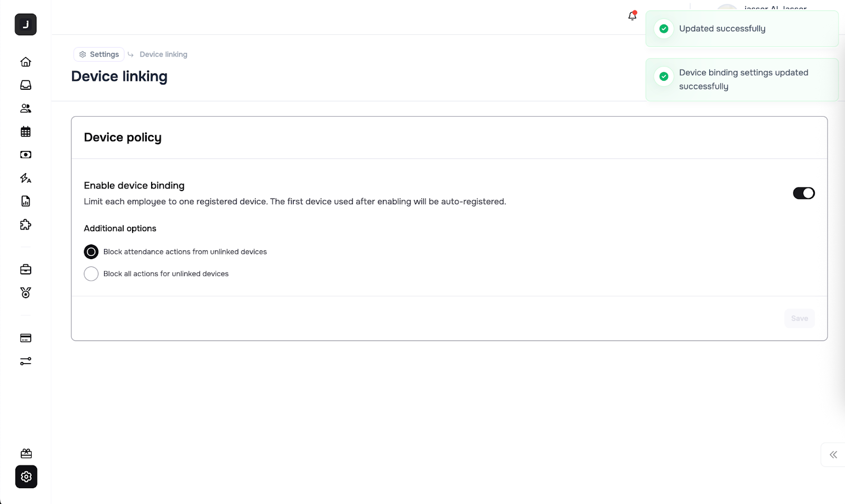Image resolution: width=845 pixels, height=504 pixels.
Task: Open the gift box icon
Action: tap(26, 453)
